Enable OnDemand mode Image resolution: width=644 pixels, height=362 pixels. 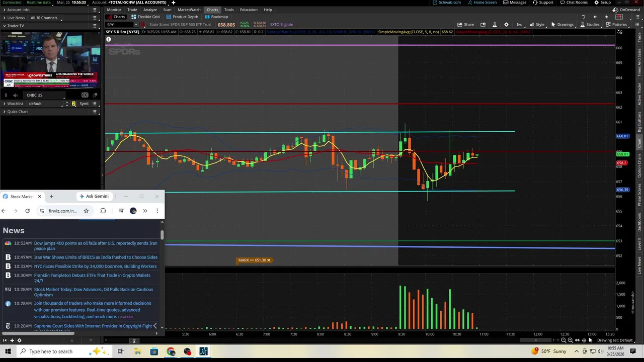626,10
